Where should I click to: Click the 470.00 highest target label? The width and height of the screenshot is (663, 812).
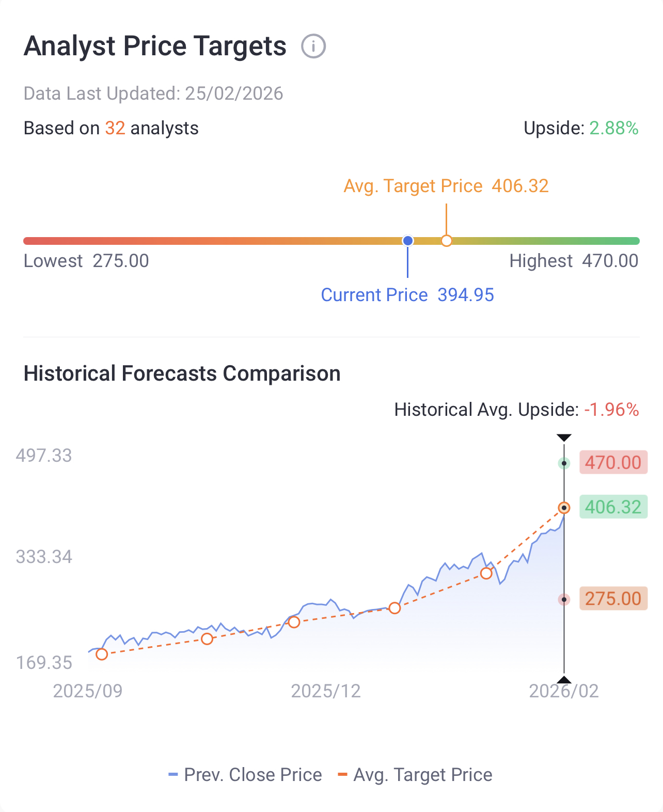tap(613, 462)
